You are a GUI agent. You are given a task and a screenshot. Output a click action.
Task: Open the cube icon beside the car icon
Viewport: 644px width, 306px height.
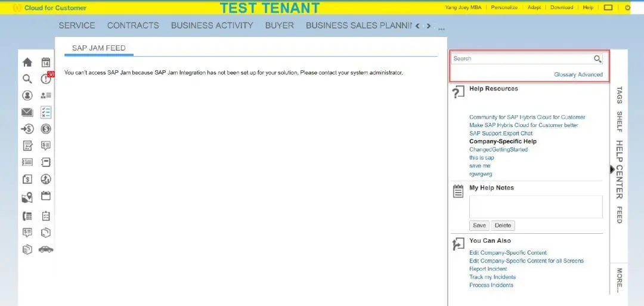(x=27, y=249)
